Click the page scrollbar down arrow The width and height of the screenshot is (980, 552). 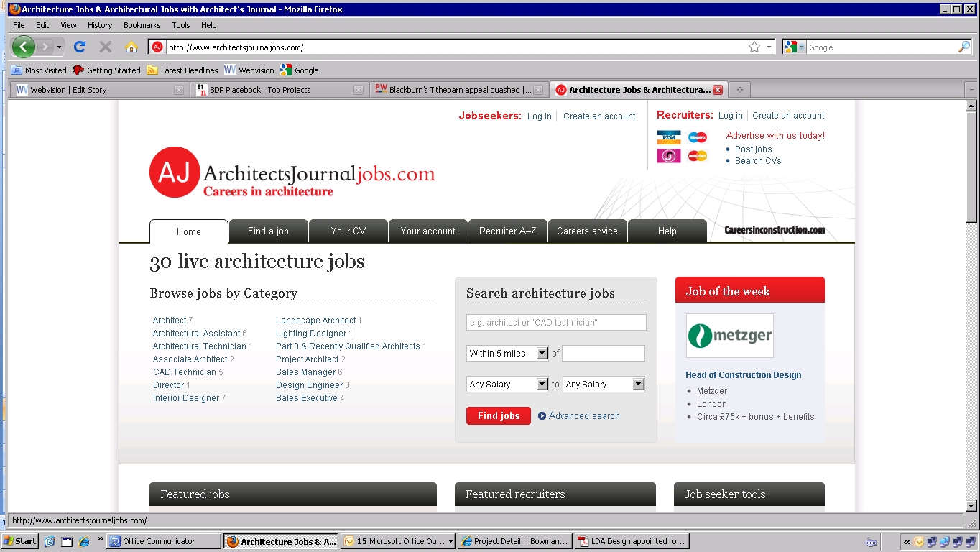tap(971, 506)
